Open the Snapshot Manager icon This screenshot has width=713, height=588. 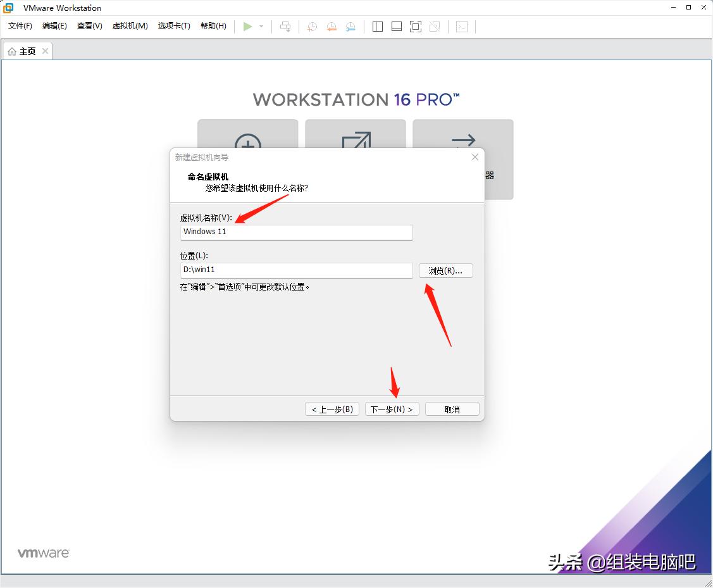350,26
